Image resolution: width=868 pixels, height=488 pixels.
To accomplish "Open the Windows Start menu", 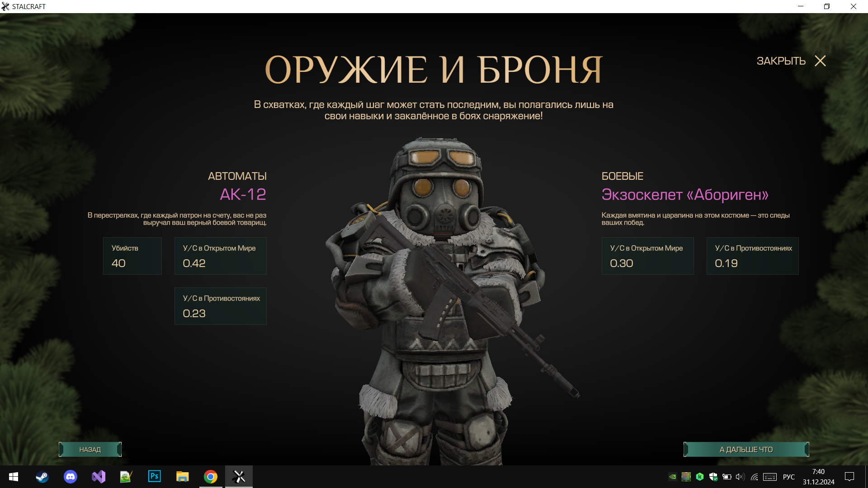I will click(14, 477).
